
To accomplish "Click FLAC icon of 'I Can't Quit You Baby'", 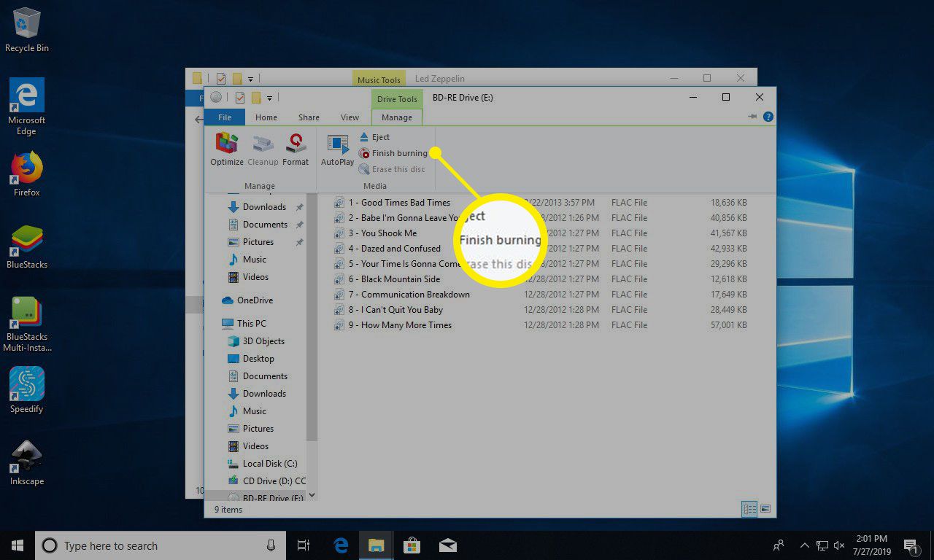I will [x=339, y=310].
